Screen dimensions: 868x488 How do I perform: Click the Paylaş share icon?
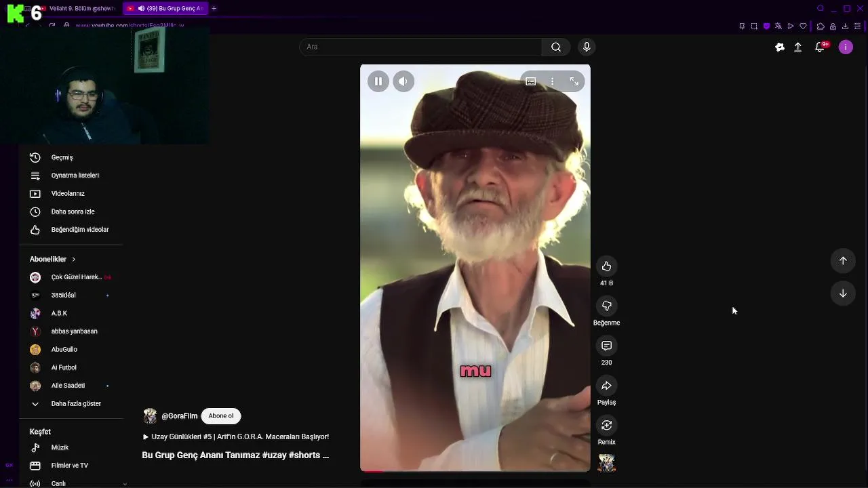point(606,386)
